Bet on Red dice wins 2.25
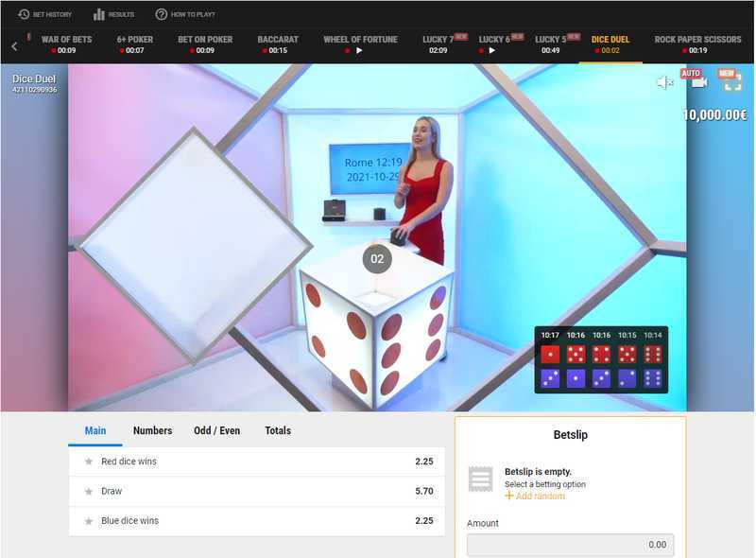Screen dimensions: 756x558 pos(256,462)
